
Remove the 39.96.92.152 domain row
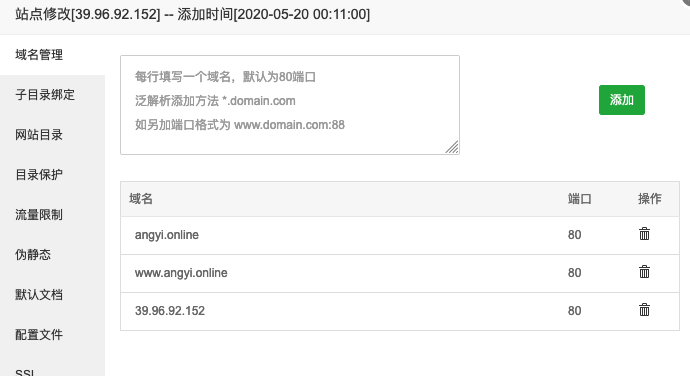coord(644,310)
